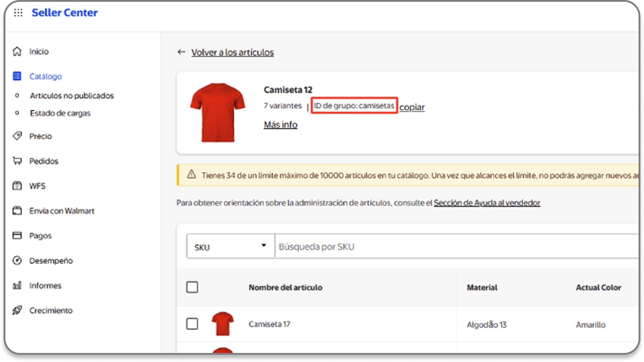644x362 pixels.
Task: Click the Seller Center logo
Action: click(65, 13)
